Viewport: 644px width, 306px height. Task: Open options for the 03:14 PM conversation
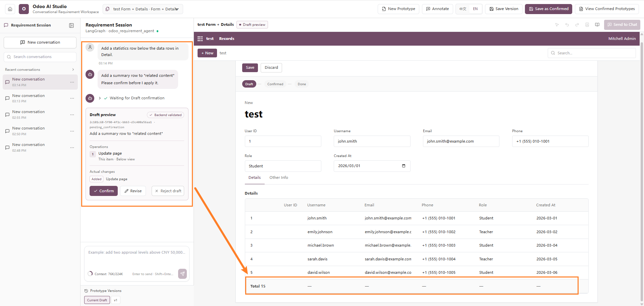coord(72,82)
